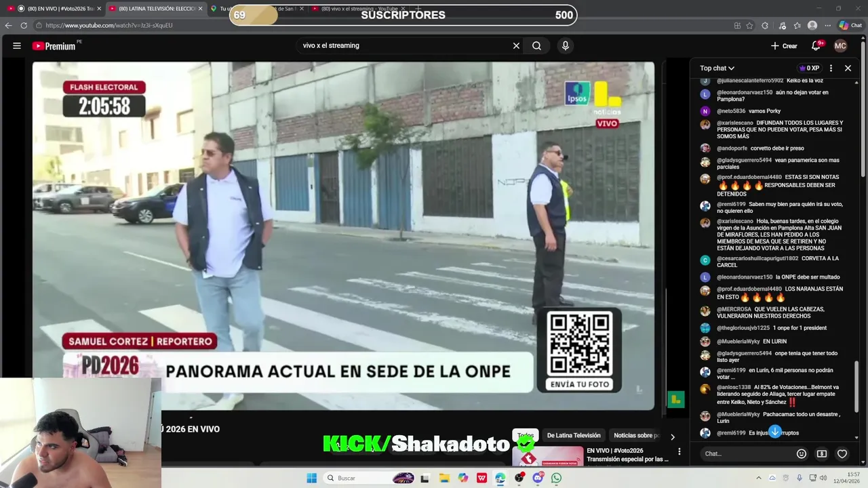Close the live chat panel
This screenshot has width=868, height=488.
click(x=848, y=68)
